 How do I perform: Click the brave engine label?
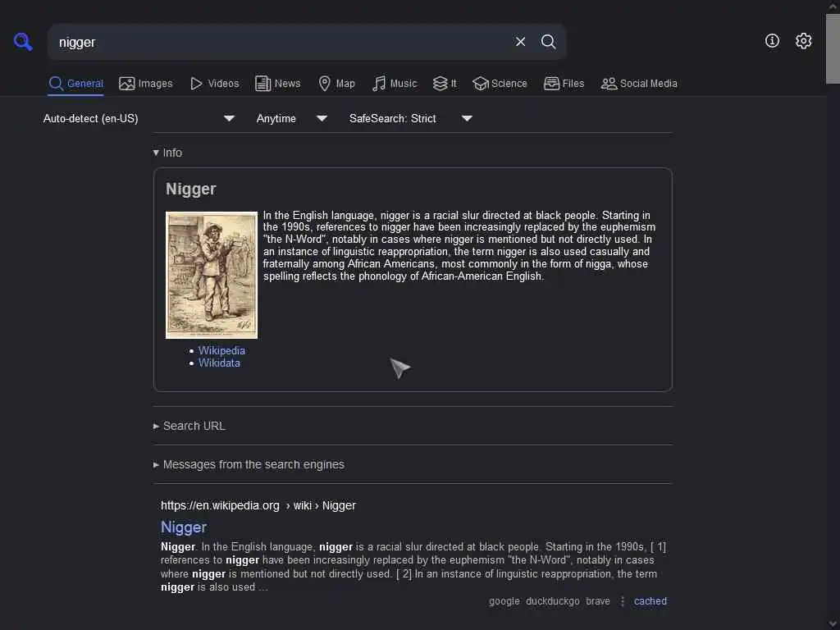tap(598, 601)
